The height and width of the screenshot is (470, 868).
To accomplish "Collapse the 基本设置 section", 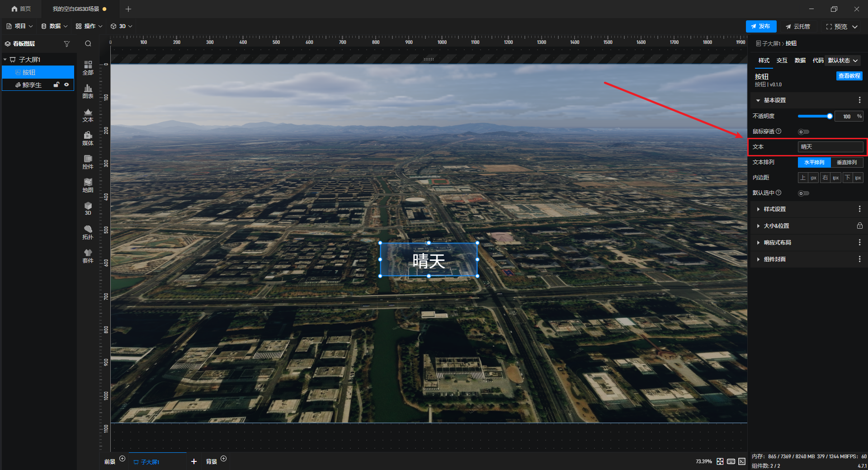I will point(758,100).
